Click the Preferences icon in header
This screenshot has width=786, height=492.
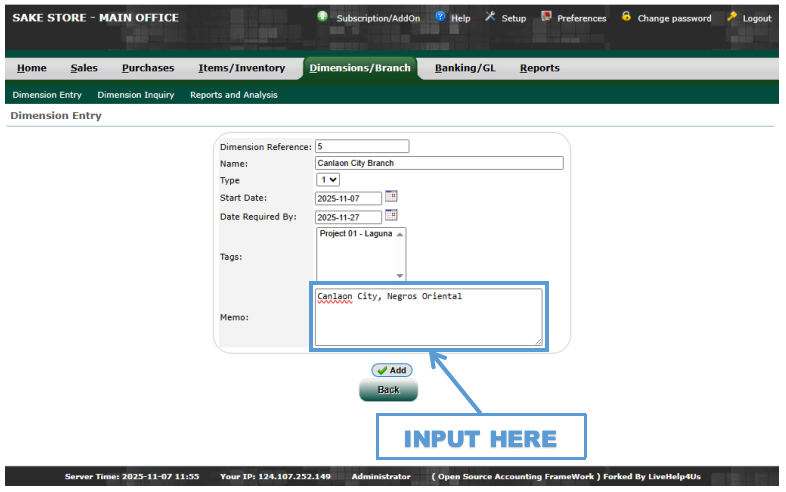coord(546,17)
